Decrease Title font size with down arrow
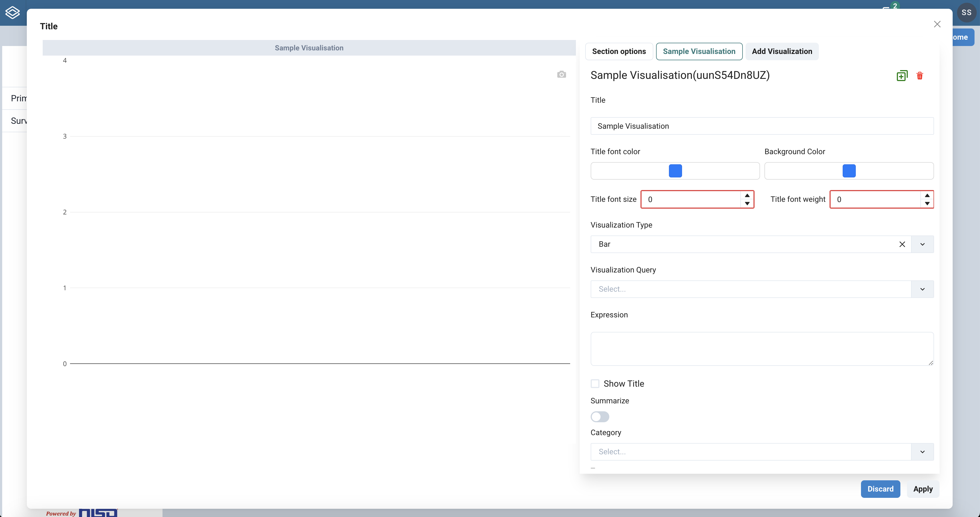The width and height of the screenshot is (980, 517). [747, 203]
